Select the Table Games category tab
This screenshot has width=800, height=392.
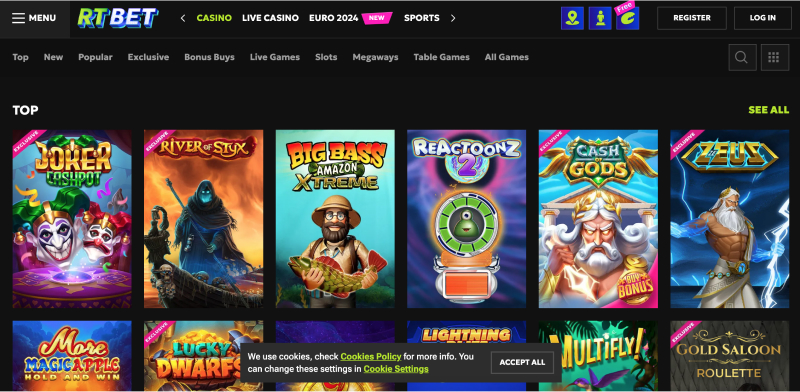point(441,57)
